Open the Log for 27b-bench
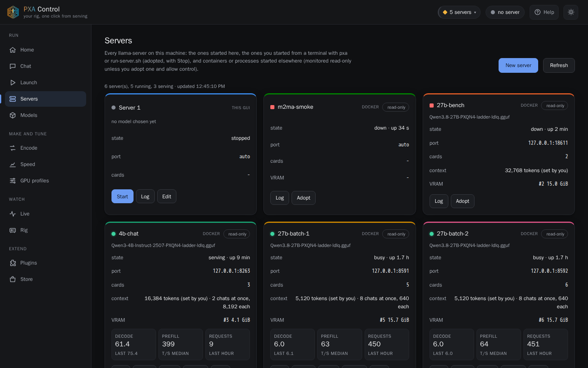Image resolution: width=588 pixels, height=368 pixels. (439, 201)
